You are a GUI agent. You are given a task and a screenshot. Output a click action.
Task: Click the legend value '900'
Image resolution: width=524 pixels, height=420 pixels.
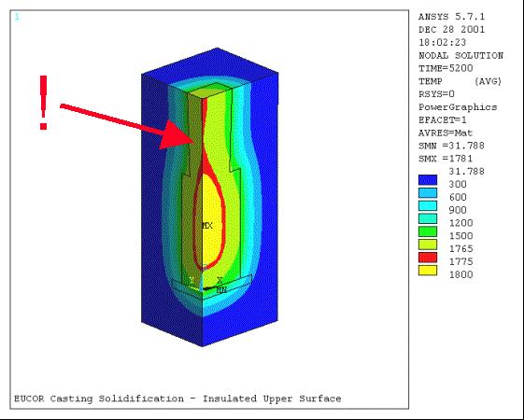point(458,210)
